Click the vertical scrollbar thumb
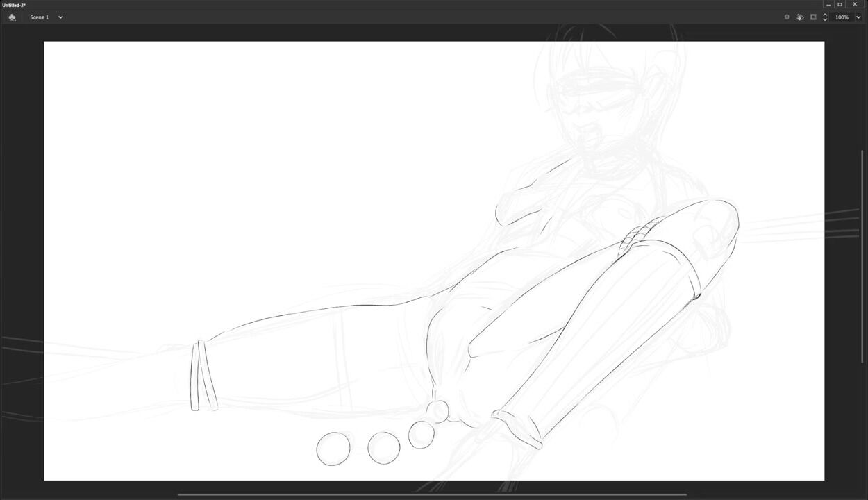The image size is (868, 500). click(x=862, y=256)
